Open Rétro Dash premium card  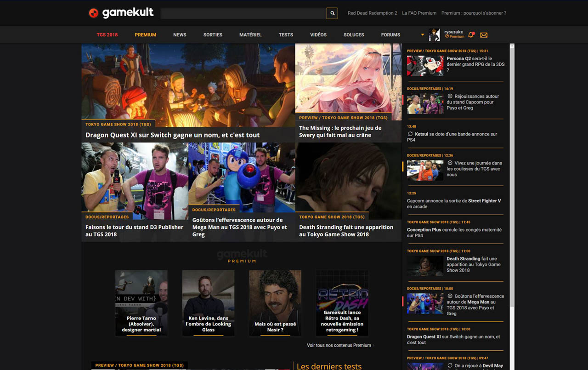point(342,303)
